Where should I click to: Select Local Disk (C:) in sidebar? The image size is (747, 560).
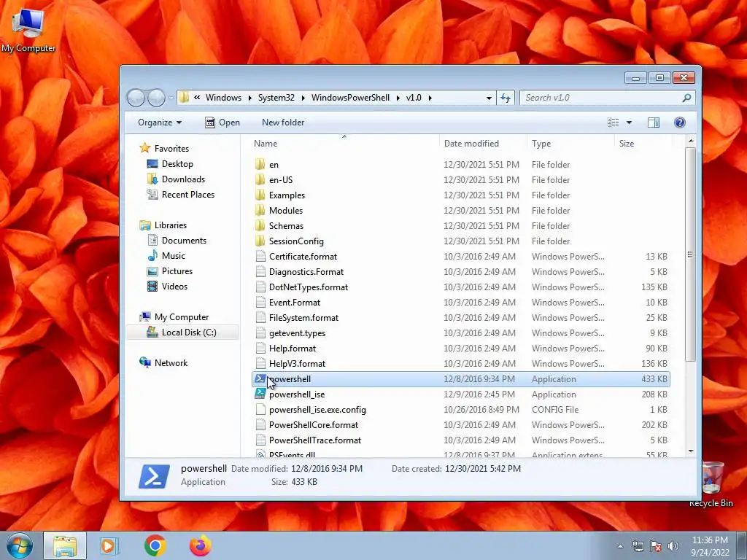[x=182, y=332]
